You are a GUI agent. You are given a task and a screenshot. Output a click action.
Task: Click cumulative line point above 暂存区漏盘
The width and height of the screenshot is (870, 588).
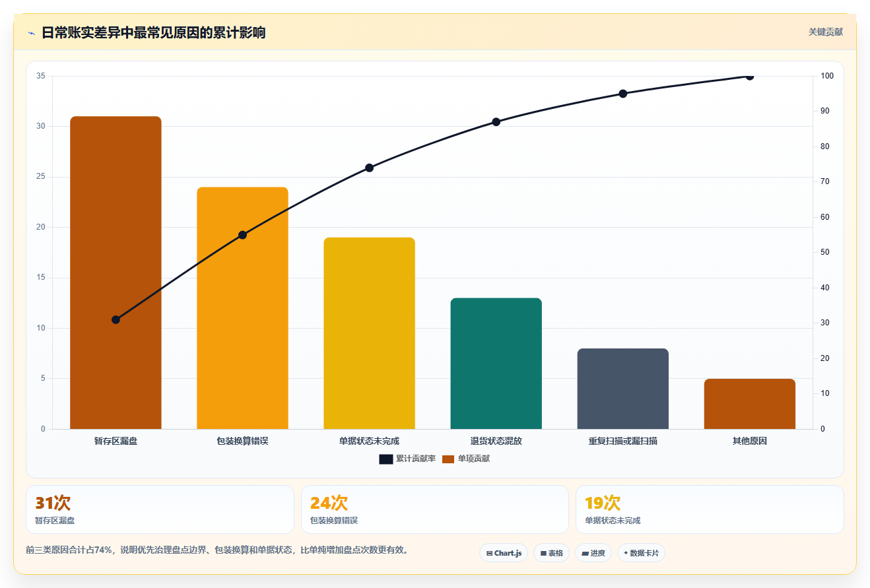click(x=116, y=319)
